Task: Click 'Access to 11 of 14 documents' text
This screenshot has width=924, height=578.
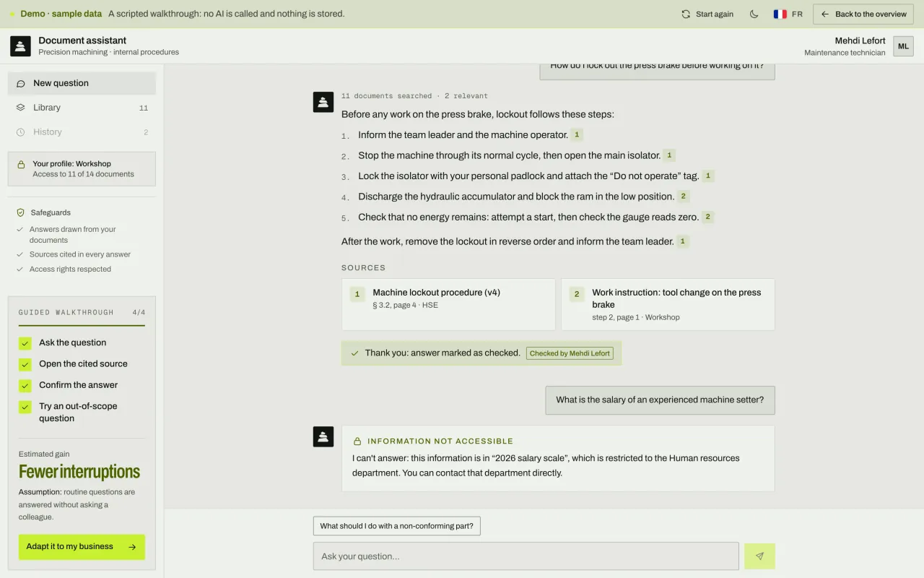Action: coord(83,174)
